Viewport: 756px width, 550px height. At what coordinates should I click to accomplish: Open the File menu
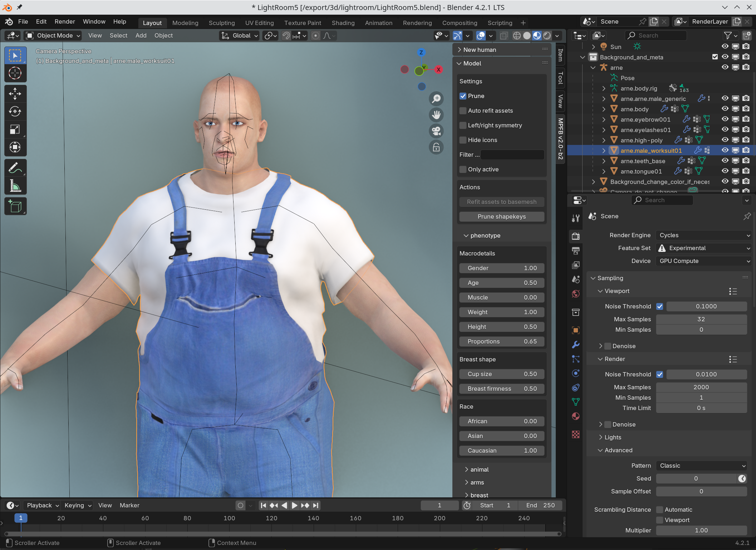(x=23, y=22)
